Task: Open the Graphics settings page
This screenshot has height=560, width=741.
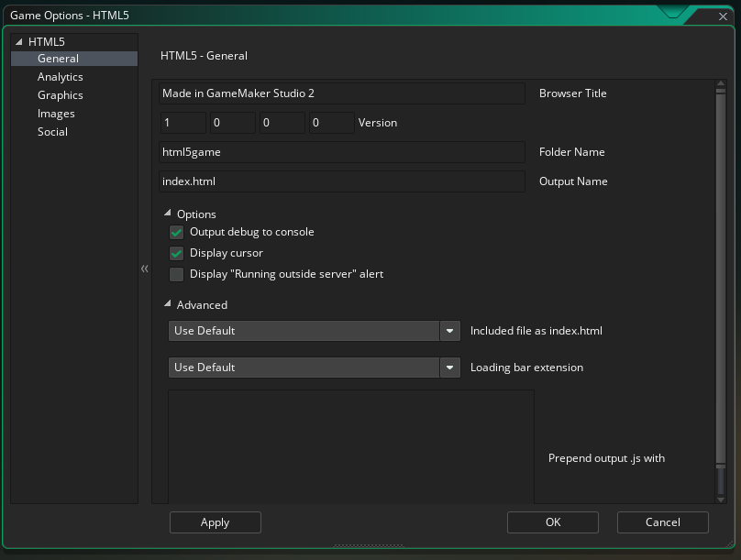Action: [x=60, y=95]
